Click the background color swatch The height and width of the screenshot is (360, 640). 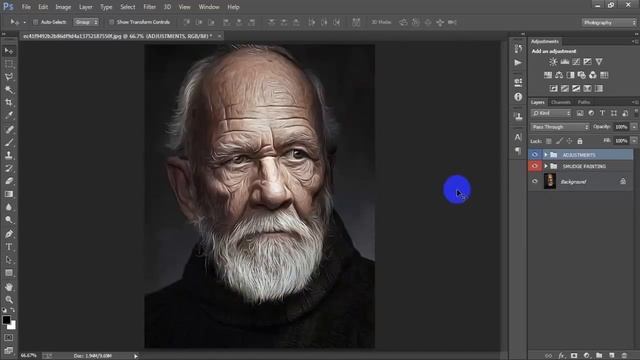(x=12, y=326)
